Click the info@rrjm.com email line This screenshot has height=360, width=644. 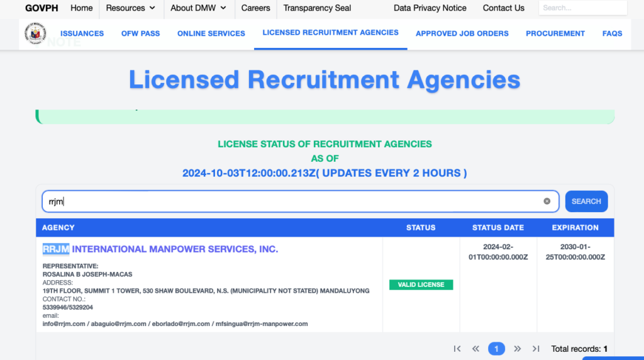175,324
